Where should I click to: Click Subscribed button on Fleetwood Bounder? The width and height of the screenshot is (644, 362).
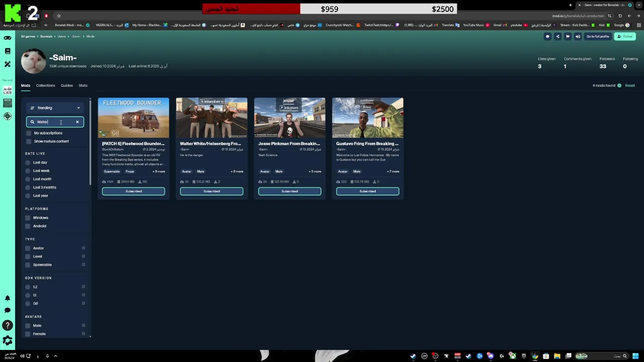click(133, 191)
